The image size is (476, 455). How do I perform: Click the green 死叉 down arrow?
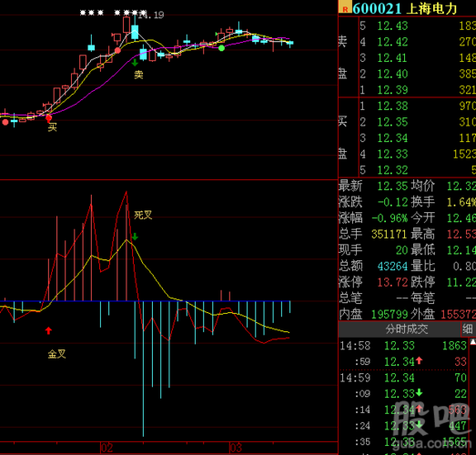pos(135,237)
